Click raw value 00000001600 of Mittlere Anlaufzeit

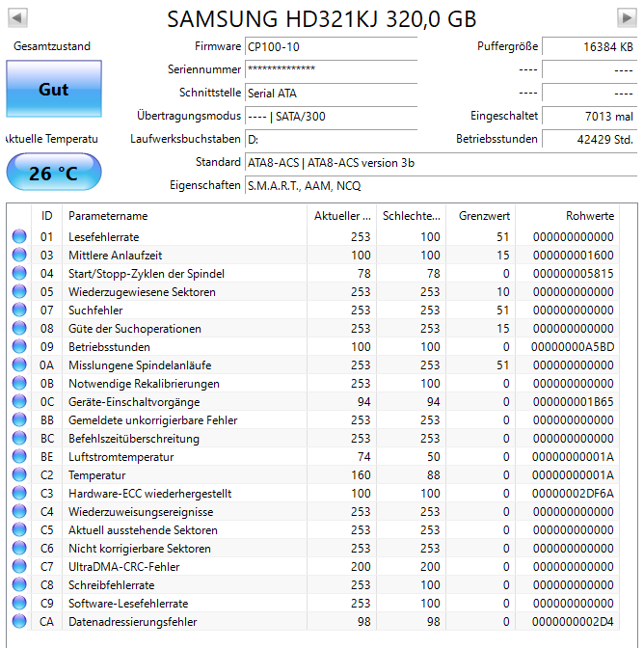pyautogui.click(x=573, y=255)
